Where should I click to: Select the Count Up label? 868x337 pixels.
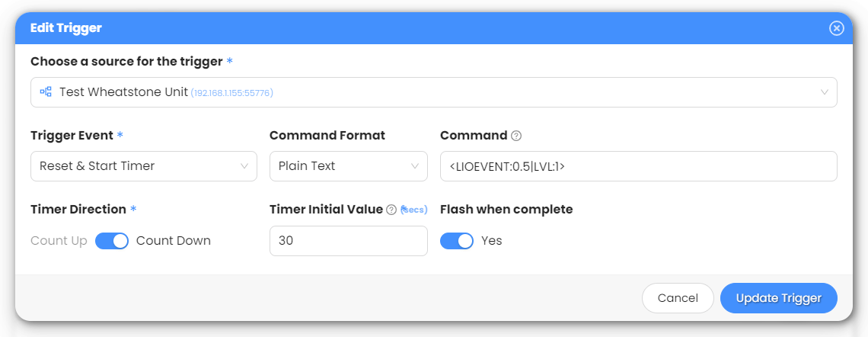click(x=59, y=241)
